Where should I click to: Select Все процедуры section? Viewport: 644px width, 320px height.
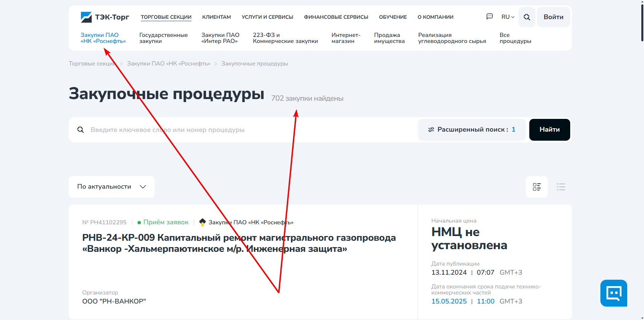point(515,38)
